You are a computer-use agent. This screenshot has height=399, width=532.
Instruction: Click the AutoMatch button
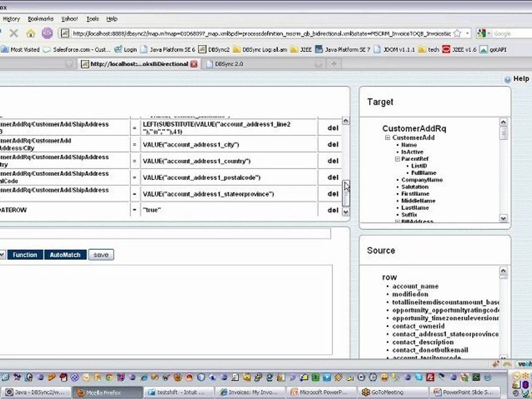[65, 255]
